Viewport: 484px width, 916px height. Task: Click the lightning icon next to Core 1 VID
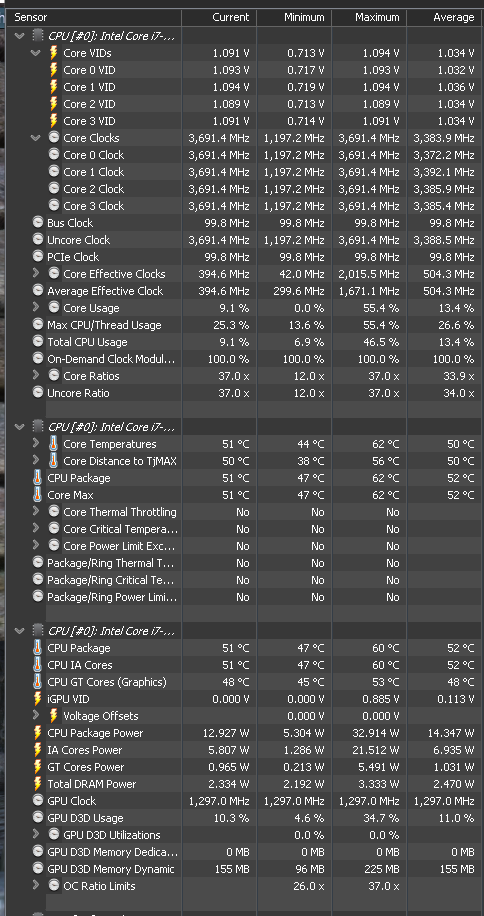(54, 86)
